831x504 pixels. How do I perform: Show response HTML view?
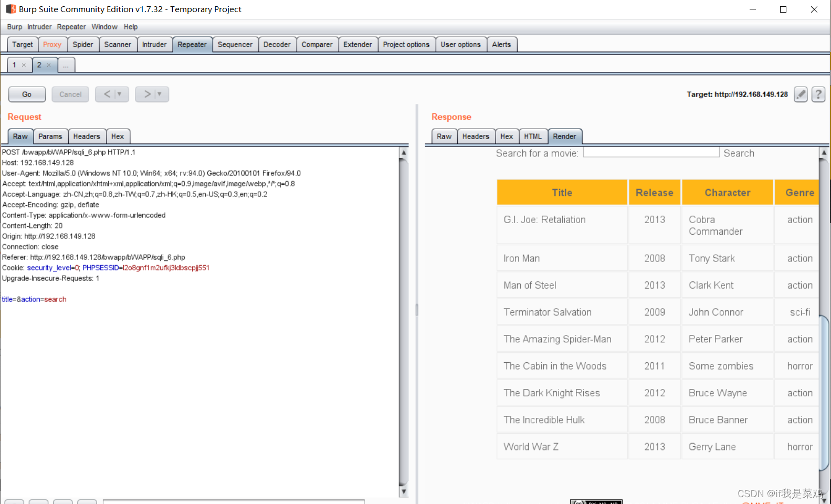pos(533,136)
